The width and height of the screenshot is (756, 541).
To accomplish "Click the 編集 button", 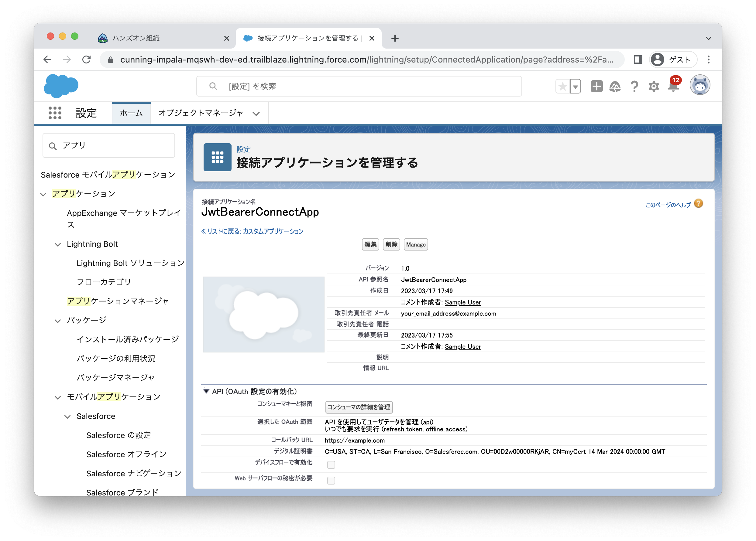I will point(370,244).
